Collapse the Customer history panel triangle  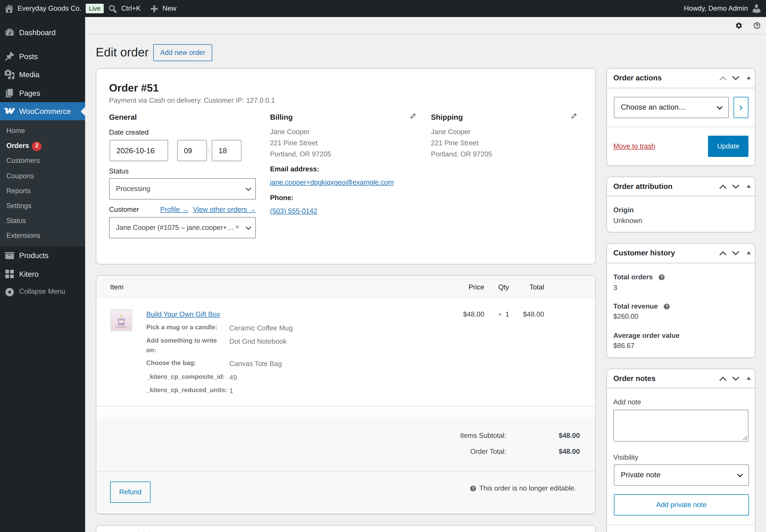coord(749,253)
